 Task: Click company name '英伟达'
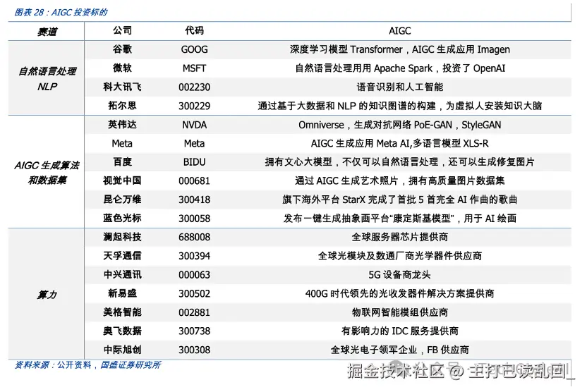[x=123, y=124]
